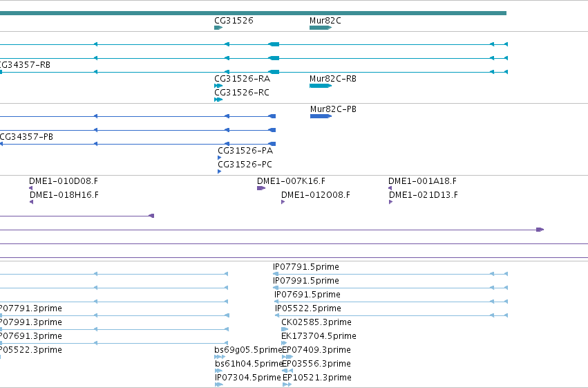Select the DME1-001A18.F feature marker
The height and width of the screenshot is (388, 588).
(x=390, y=188)
